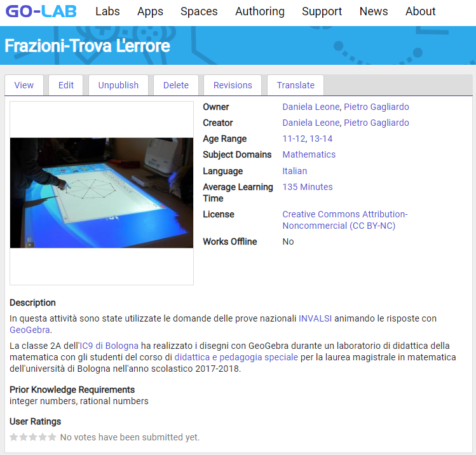476x455 pixels.
Task: Open owner Daniela Leone's profile
Action: click(x=311, y=107)
